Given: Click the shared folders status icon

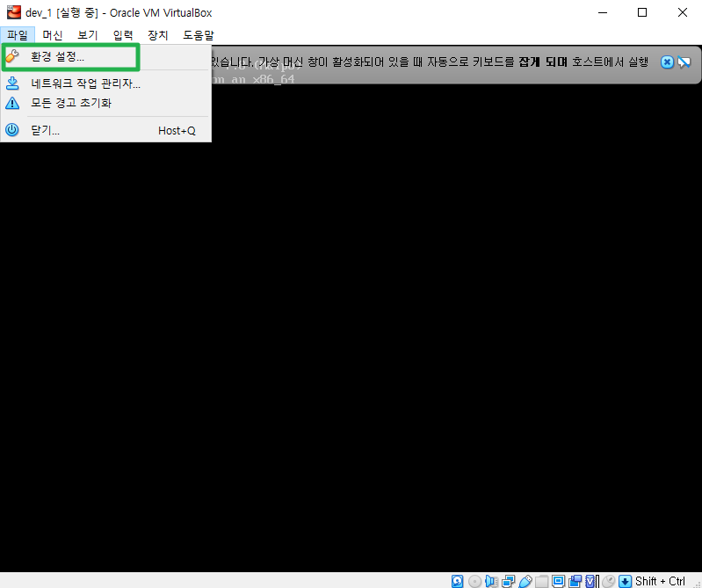Looking at the screenshot, I should tap(542, 581).
